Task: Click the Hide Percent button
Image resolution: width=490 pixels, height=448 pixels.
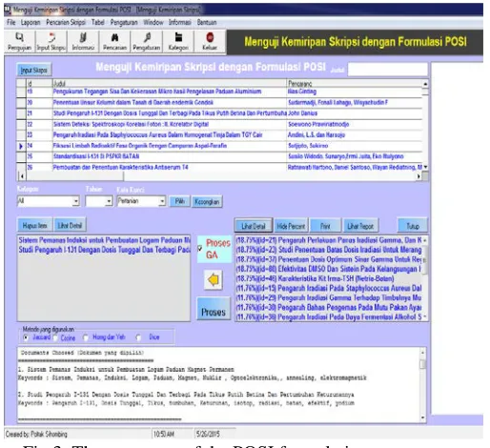Action: pos(291,226)
